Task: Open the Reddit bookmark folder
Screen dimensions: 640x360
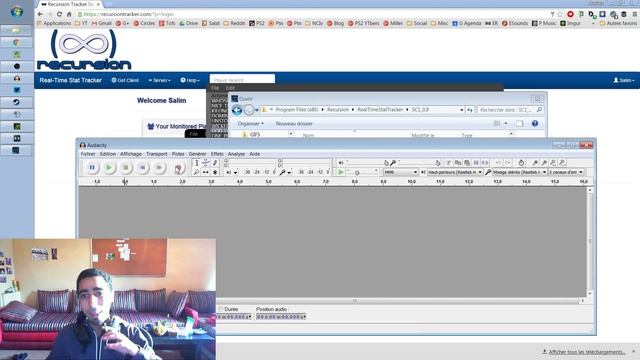Action: (234, 23)
